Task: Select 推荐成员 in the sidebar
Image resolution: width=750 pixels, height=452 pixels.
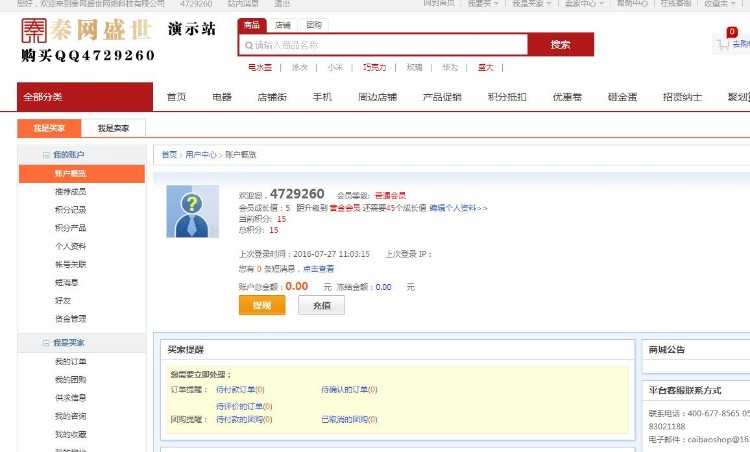Action: click(x=70, y=192)
